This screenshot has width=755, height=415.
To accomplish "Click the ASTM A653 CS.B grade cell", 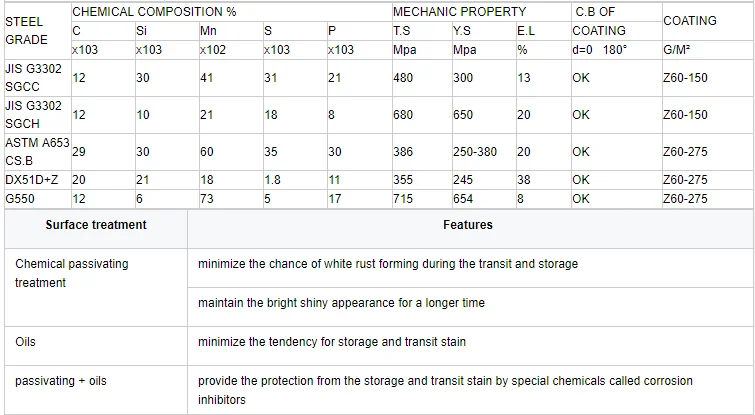I will pyautogui.click(x=36, y=152).
